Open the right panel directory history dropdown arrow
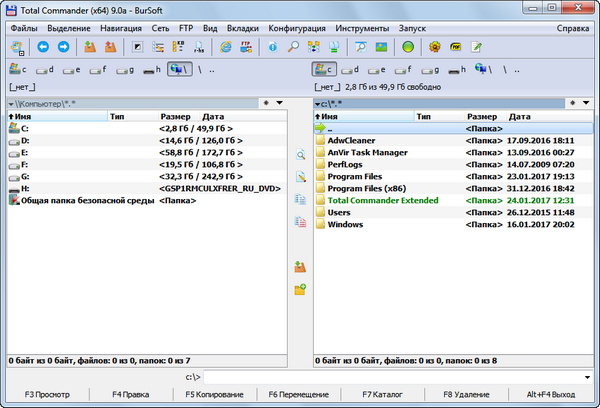 [585, 102]
